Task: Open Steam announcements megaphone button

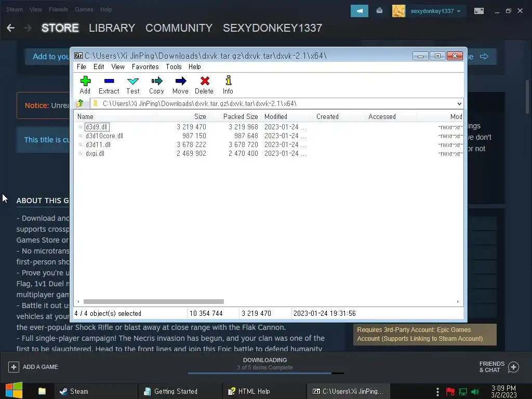Action: [360, 11]
